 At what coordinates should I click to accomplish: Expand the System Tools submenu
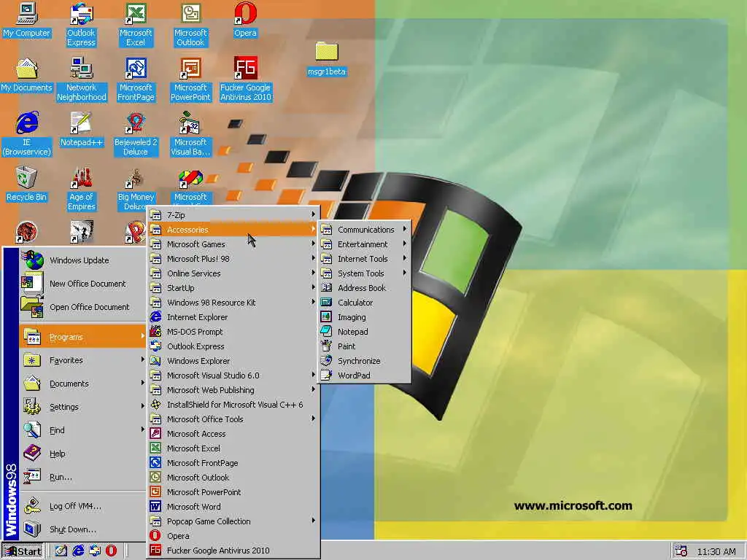[x=365, y=273]
